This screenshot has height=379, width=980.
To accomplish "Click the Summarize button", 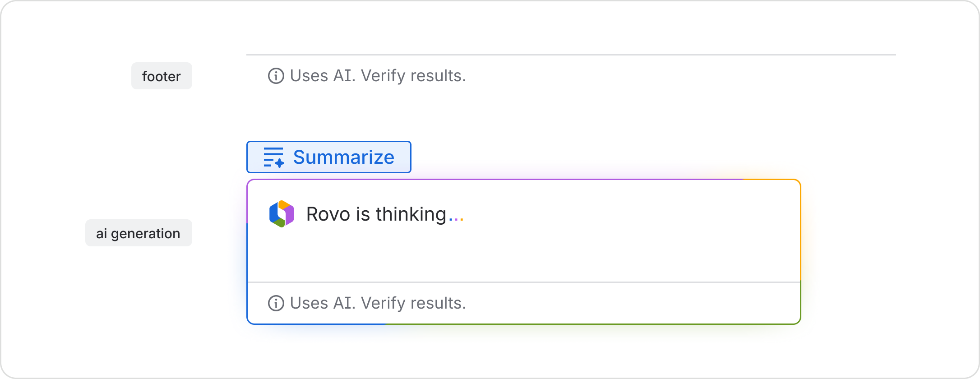I will pyautogui.click(x=329, y=157).
